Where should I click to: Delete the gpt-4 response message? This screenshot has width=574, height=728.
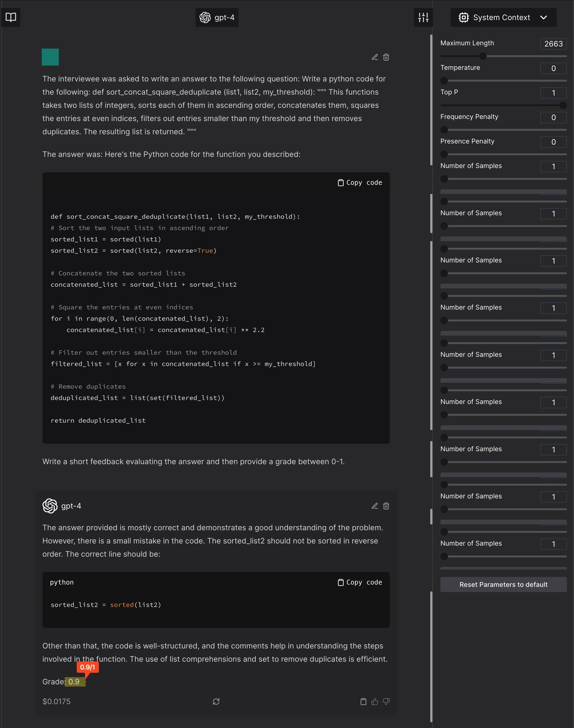[x=386, y=506]
